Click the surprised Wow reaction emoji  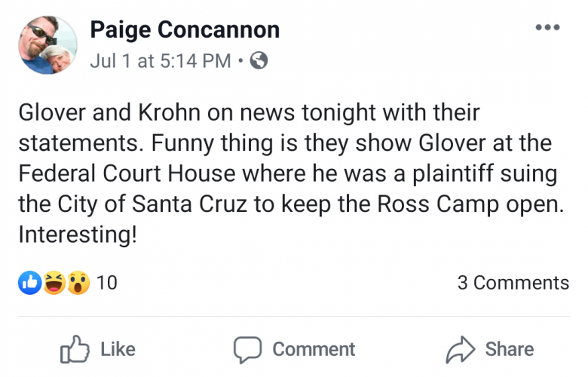click(78, 283)
